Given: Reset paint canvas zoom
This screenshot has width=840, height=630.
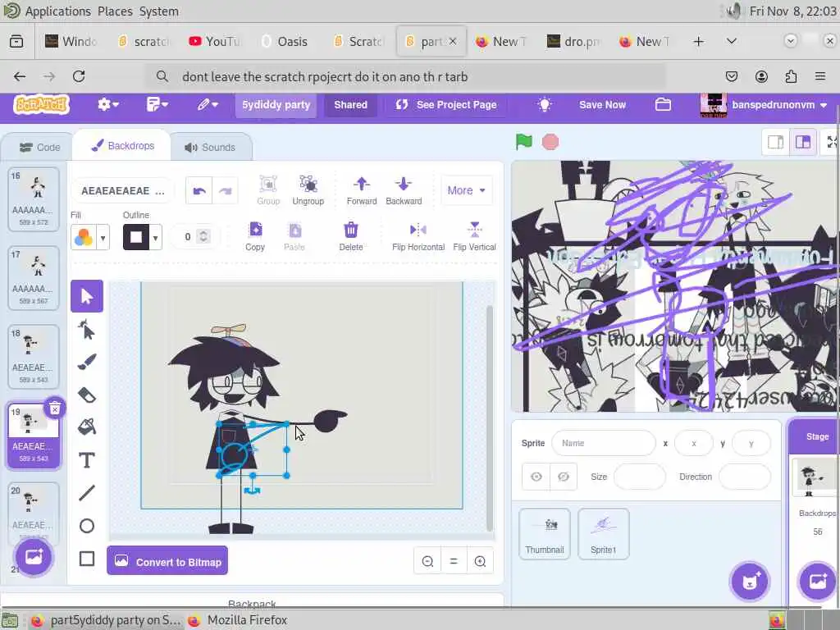Looking at the screenshot, I should pyautogui.click(x=454, y=561).
